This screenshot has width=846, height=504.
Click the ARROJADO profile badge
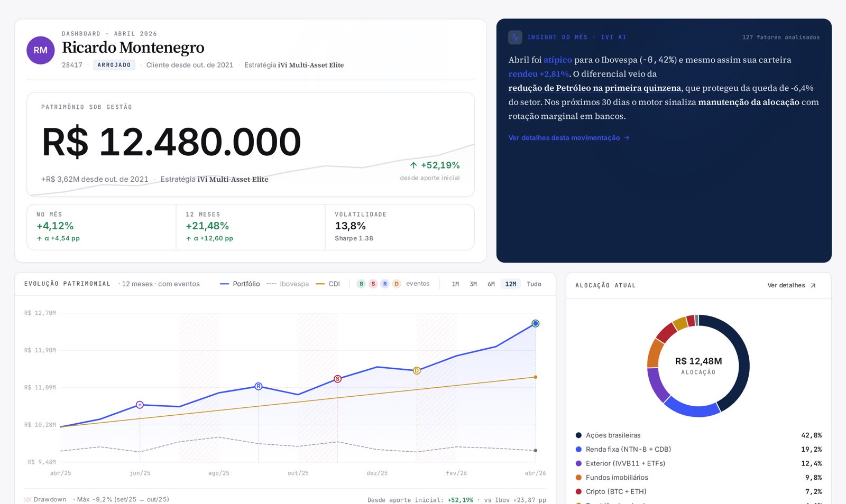click(114, 65)
